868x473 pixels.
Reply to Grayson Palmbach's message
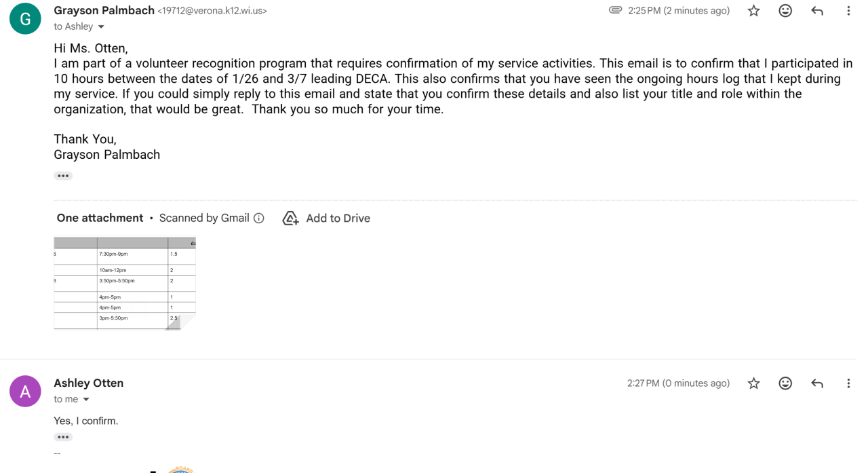pyautogui.click(x=817, y=11)
